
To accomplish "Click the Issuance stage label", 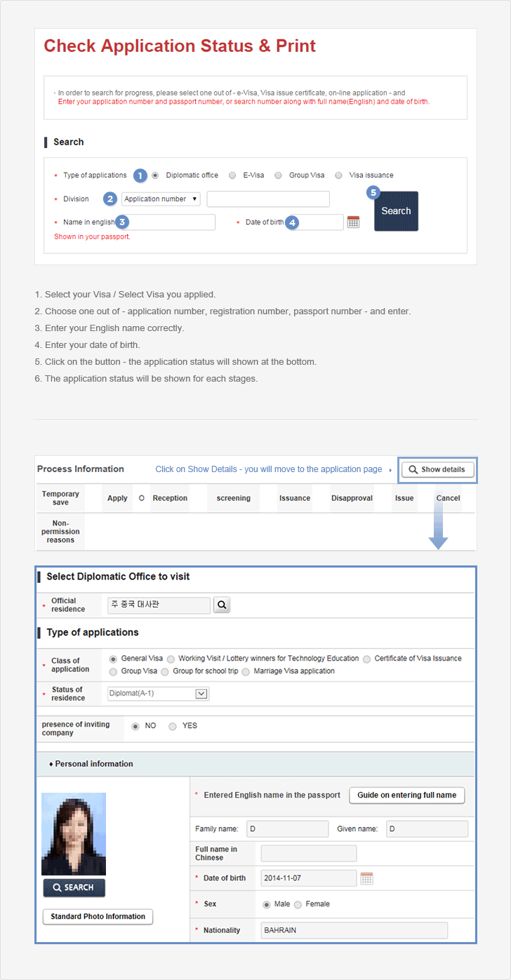I will click(295, 498).
